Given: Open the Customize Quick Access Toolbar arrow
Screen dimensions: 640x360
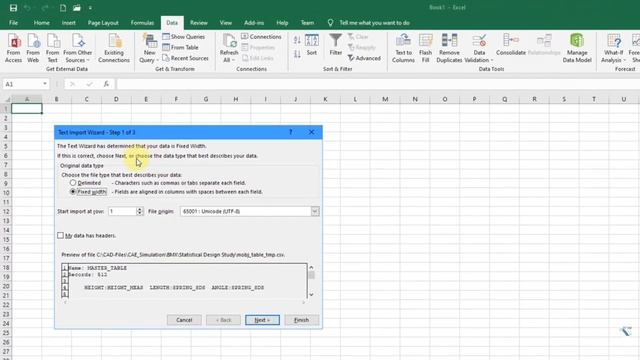Looking at the screenshot, I should [x=90, y=8].
